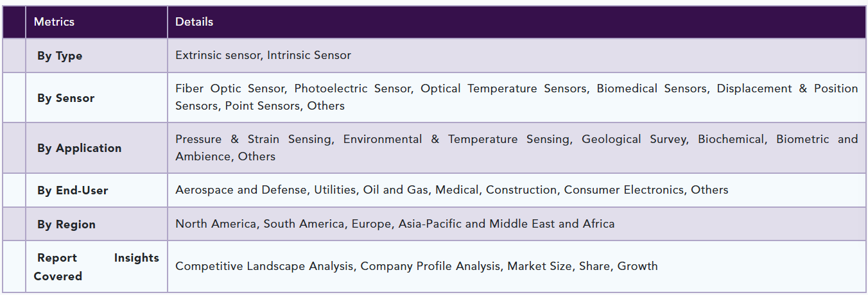The width and height of the screenshot is (868, 295).
Task: Select the By Sensor row label
Action: click(x=65, y=98)
